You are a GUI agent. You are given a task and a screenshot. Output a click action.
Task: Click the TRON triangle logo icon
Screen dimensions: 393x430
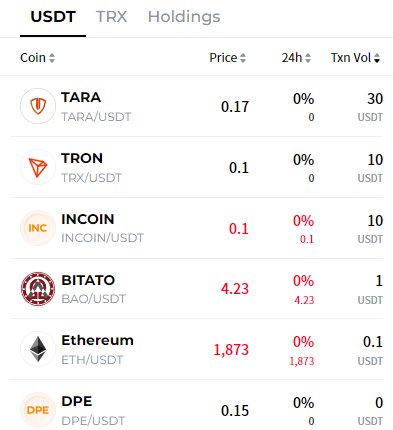[38, 167]
